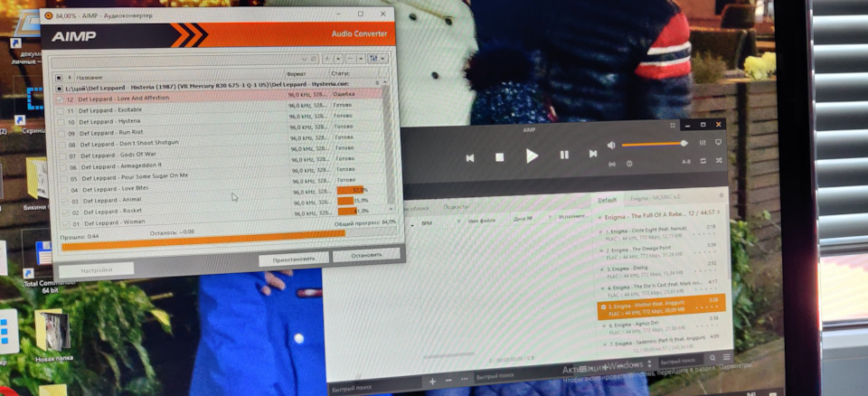Image resolution: width=868 pixels, height=396 pixels.
Task: Open the converter remove-files minus dropdown arrow
Action: click(x=361, y=58)
